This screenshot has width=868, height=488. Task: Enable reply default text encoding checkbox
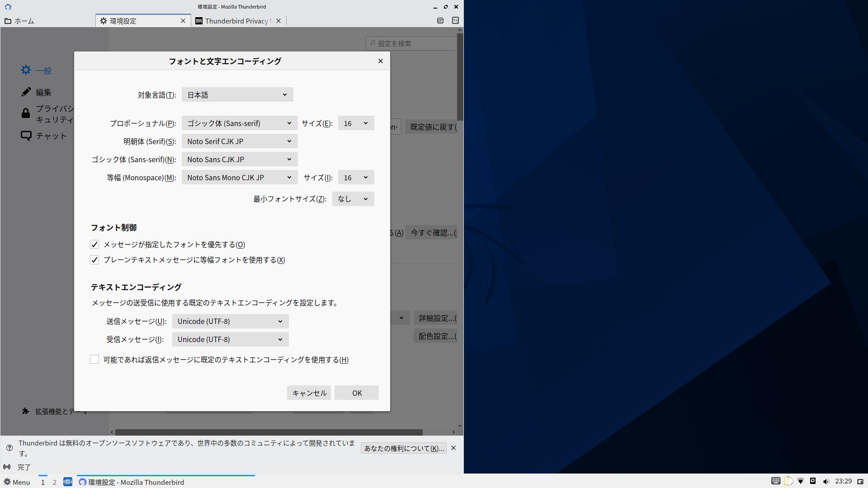[x=94, y=359]
